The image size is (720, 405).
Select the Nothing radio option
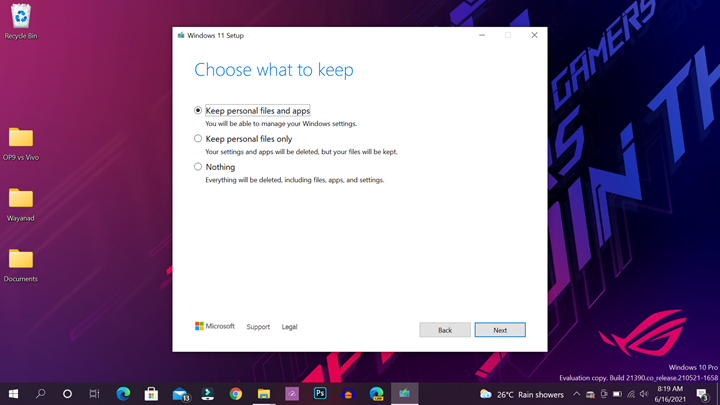point(198,167)
